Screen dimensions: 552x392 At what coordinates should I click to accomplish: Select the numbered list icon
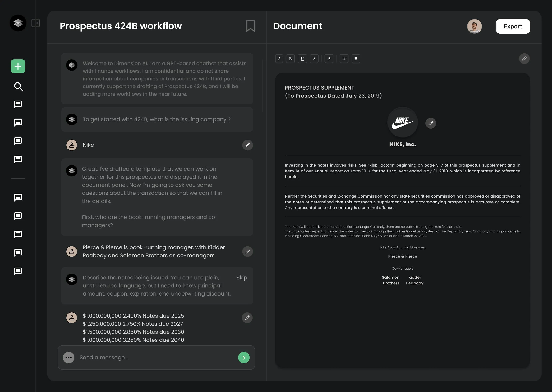pyautogui.click(x=344, y=58)
